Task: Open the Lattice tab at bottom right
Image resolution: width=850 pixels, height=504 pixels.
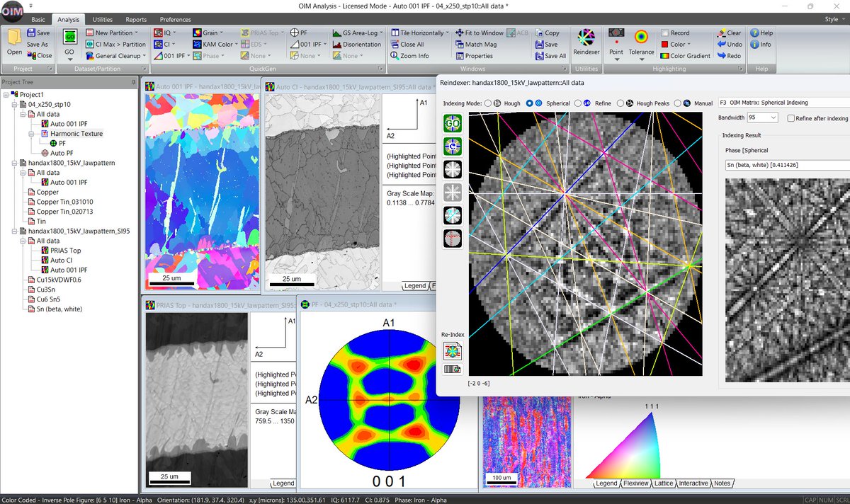Action: point(663,483)
